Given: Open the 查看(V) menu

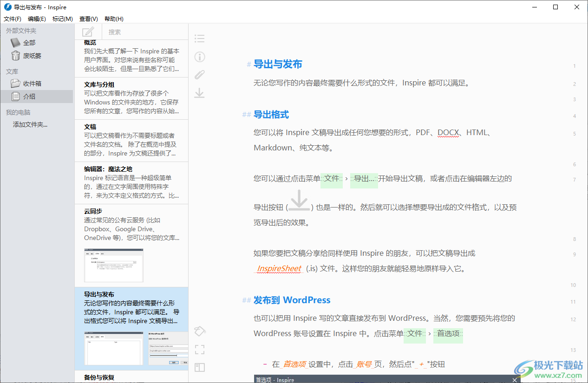Looking at the screenshot, I should point(88,19).
